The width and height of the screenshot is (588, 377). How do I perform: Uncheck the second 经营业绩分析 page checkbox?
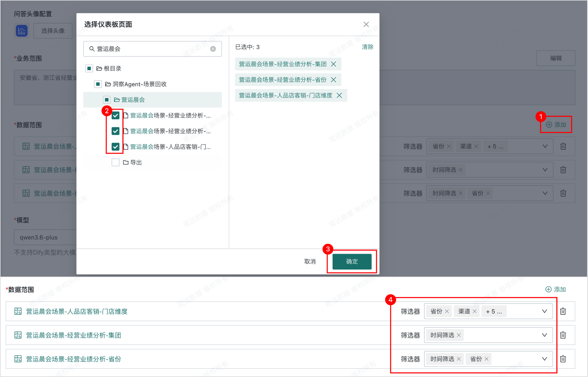[x=116, y=131]
